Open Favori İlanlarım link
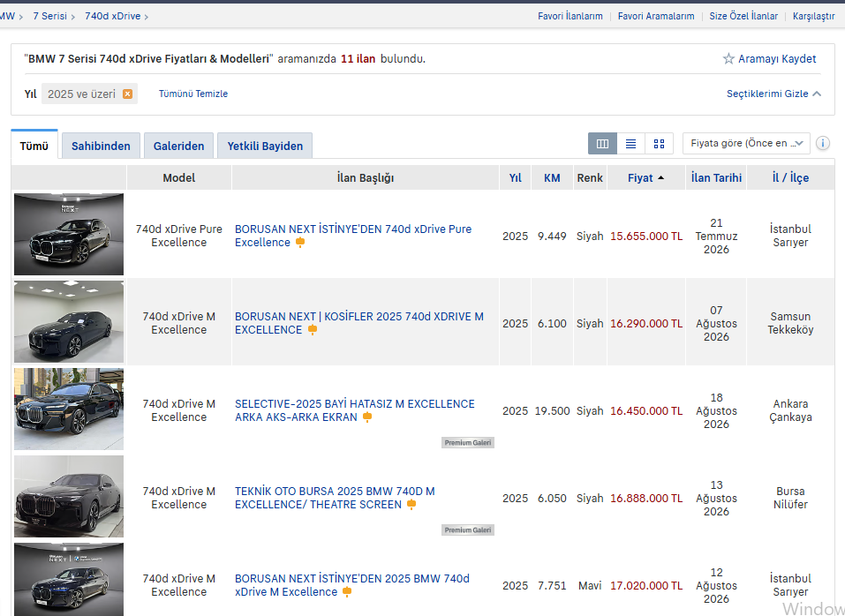This screenshot has height=616, width=845. (x=570, y=16)
